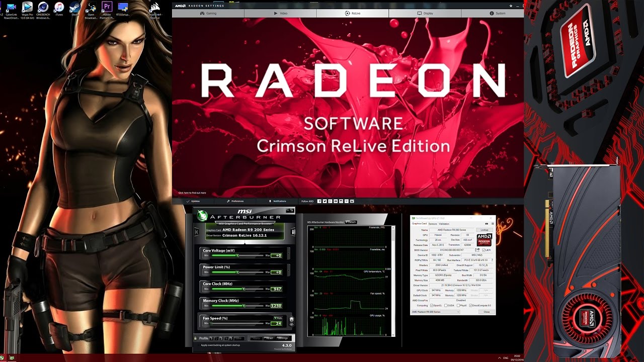Click Hardware Monitor vertical scrollbar
Viewport: 644px width, 362px height.
[x=393, y=282]
